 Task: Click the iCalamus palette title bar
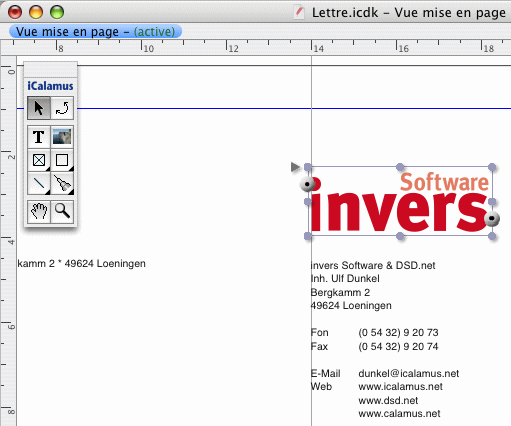tap(51, 69)
